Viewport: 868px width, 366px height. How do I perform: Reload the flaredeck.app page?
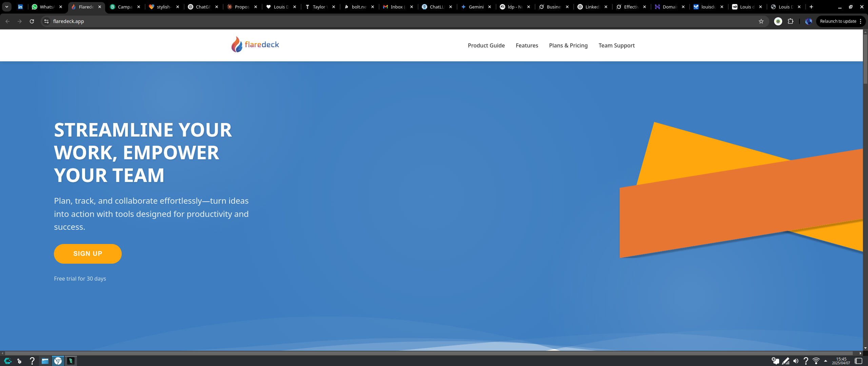point(32,21)
